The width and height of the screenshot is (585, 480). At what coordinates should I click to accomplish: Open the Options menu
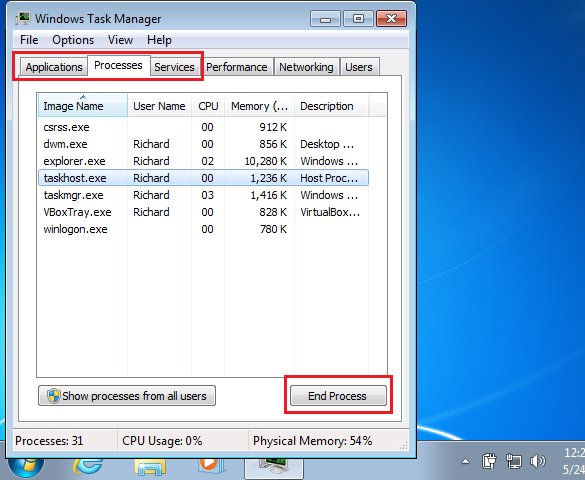73,40
